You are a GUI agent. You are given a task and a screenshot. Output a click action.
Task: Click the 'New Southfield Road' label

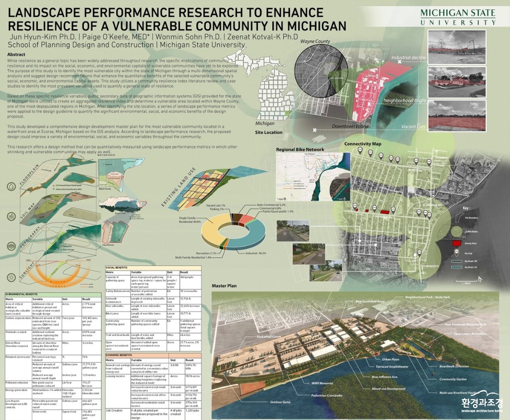pos(370,302)
